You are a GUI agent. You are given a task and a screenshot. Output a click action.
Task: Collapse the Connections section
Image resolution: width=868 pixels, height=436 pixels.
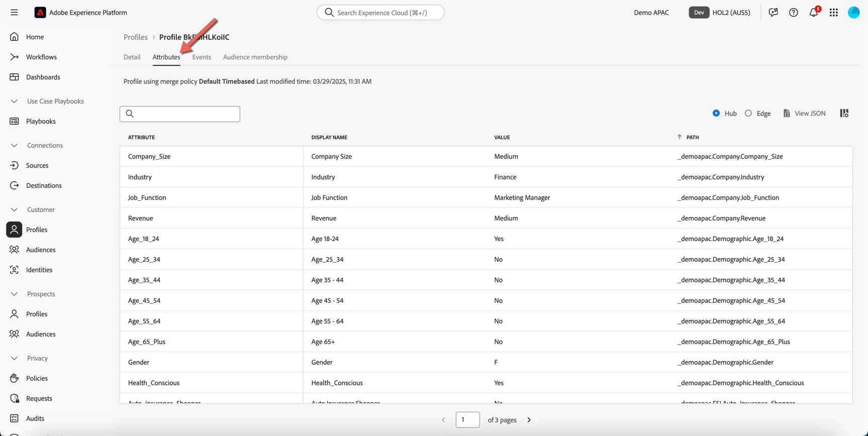(x=14, y=145)
